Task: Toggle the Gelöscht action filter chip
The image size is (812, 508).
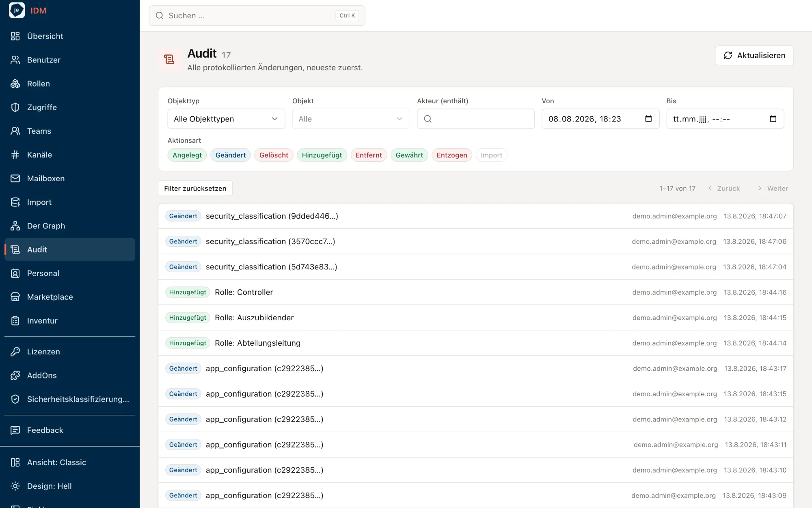Action: pyautogui.click(x=274, y=155)
